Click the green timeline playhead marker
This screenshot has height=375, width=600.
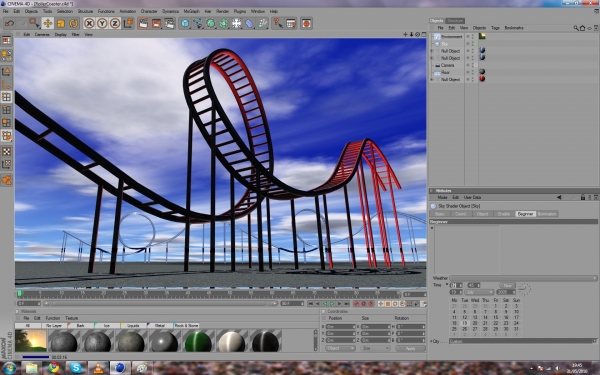pyautogui.click(x=20, y=294)
